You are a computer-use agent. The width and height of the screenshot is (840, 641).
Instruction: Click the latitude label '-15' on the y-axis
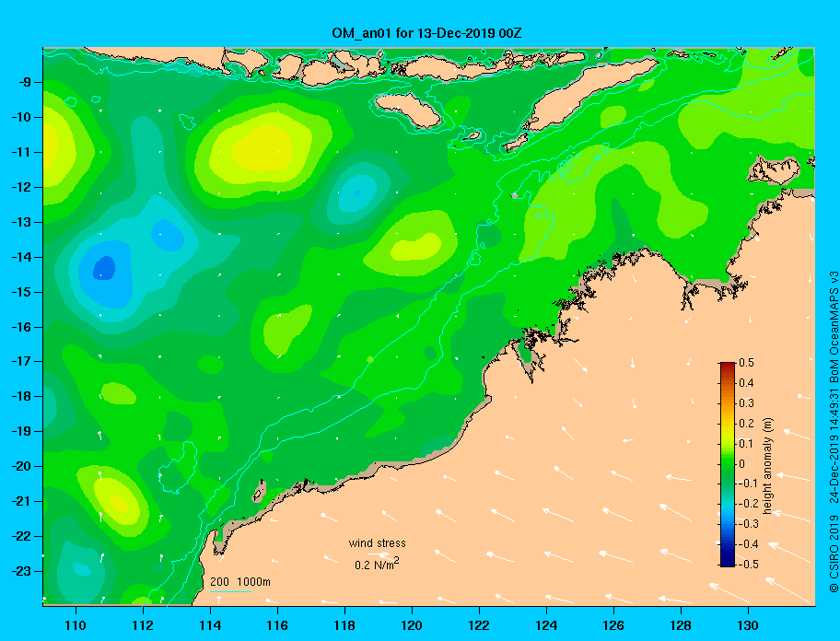[21, 292]
